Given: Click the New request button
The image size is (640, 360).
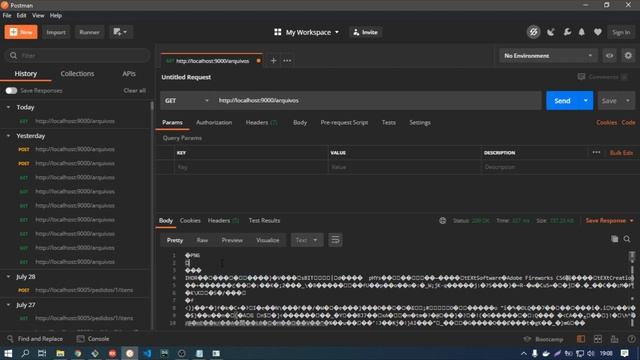Looking at the screenshot, I should point(21,32).
